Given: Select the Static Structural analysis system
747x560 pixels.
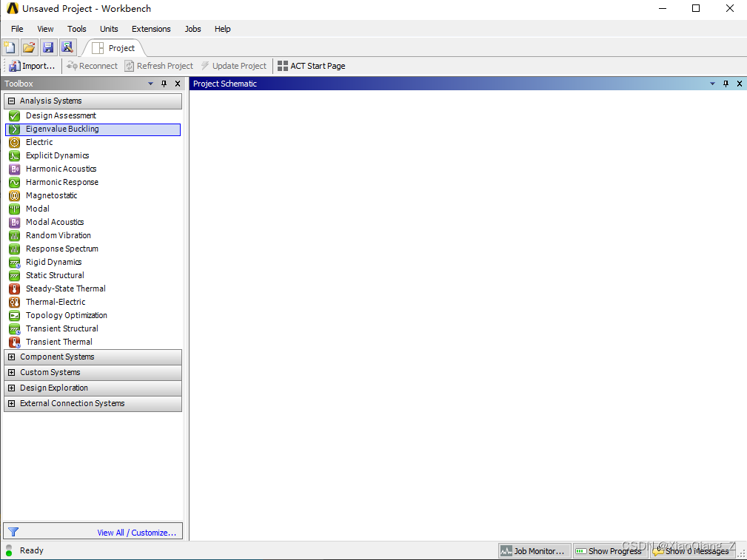Looking at the screenshot, I should (55, 275).
